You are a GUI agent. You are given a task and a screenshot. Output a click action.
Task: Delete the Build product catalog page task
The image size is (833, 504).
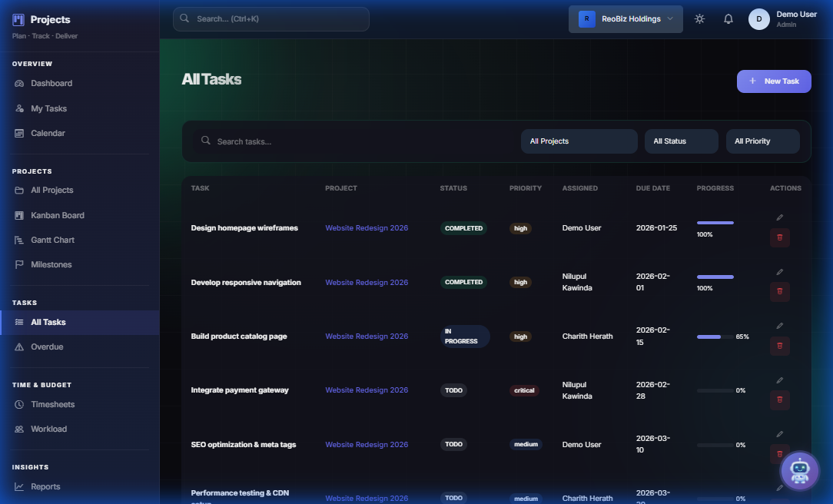(x=779, y=346)
